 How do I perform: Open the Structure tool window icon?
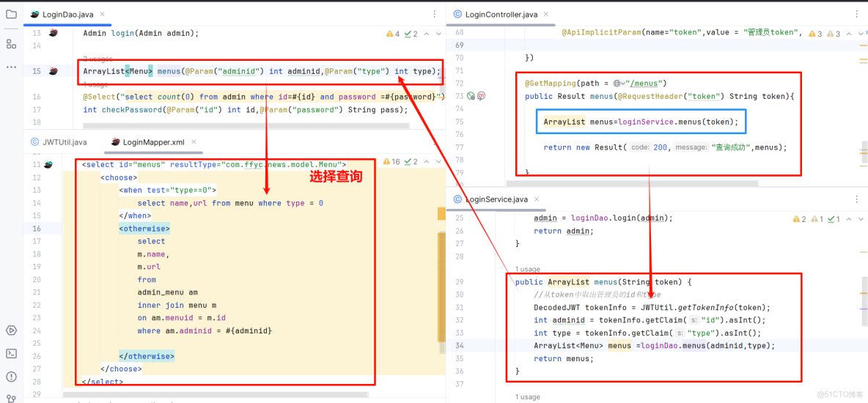click(11, 43)
